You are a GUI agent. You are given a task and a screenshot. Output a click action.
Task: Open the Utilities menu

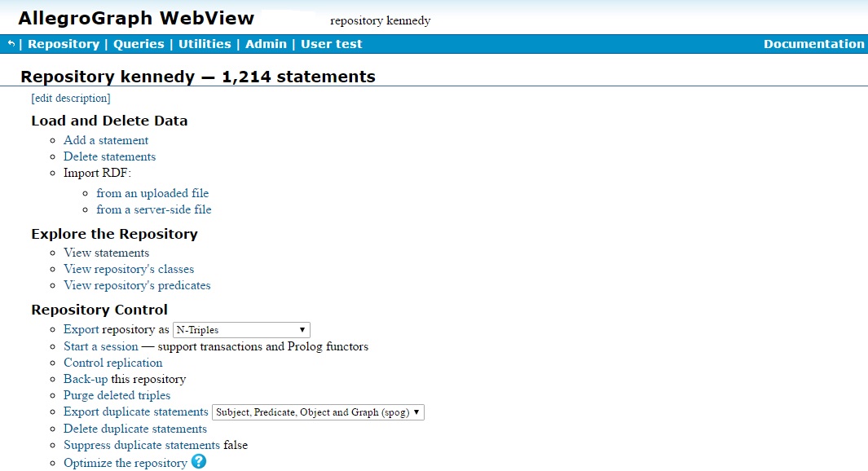coord(205,44)
